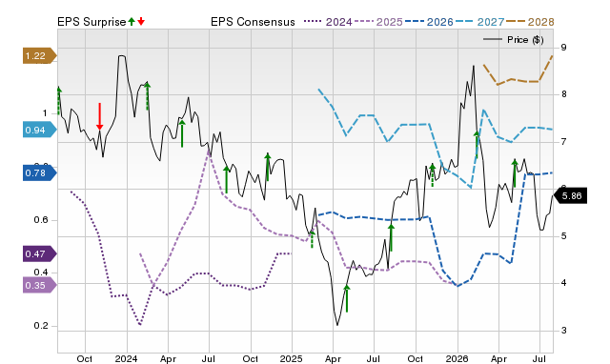This screenshot has height=364, width=610.
Task: Click the red down arrow in the EPS Surprise legend
Action: (x=141, y=22)
